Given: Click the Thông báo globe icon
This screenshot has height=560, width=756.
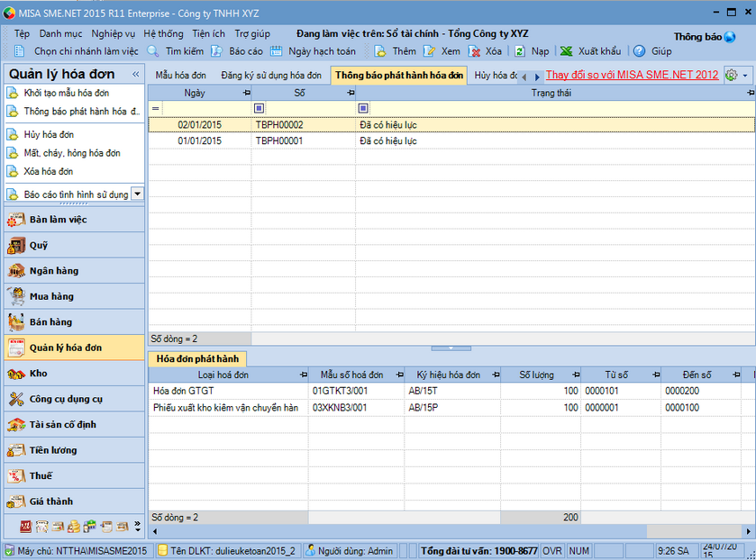Looking at the screenshot, I should [730, 37].
